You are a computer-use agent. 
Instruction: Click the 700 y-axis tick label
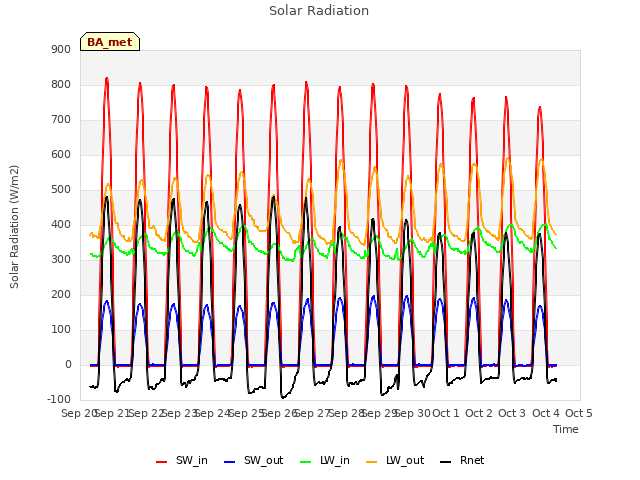click(61, 120)
